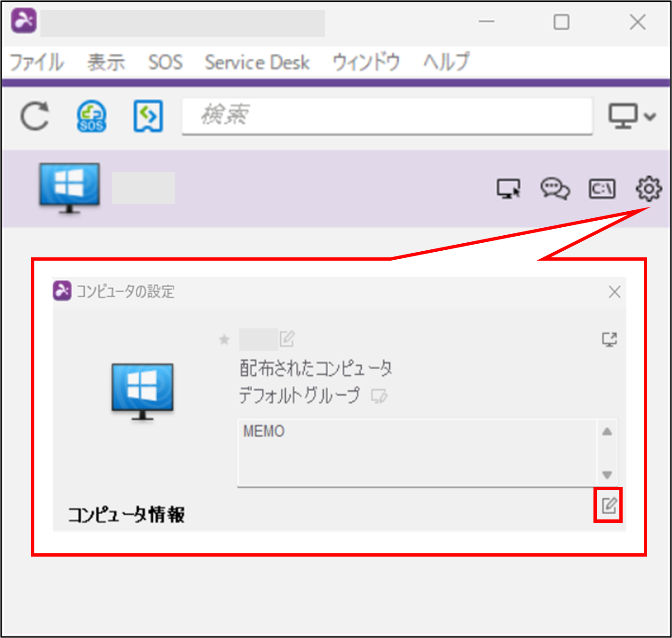
Task: Refresh the computer list
Action: coord(35,117)
